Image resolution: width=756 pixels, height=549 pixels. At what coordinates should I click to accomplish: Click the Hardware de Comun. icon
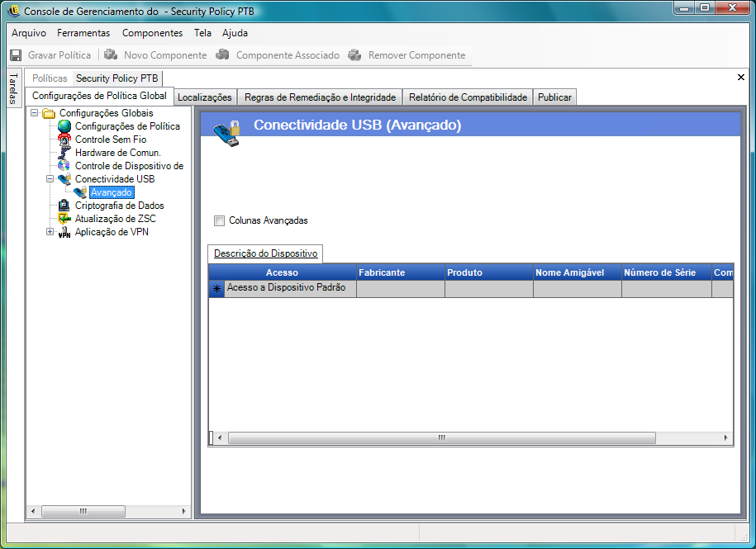64,153
